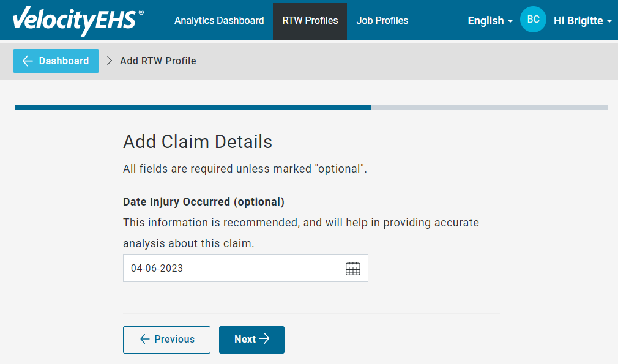The image size is (618, 364).
Task: Open the Hi Brigitte user menu
Action: (583, 20)
